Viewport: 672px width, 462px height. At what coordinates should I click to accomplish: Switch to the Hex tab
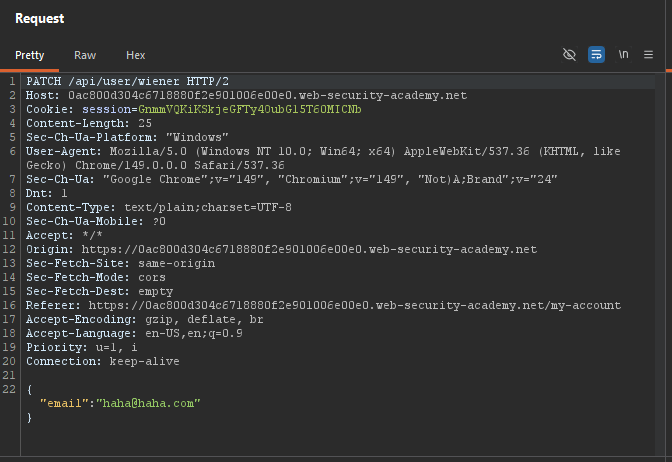[135, 55]
